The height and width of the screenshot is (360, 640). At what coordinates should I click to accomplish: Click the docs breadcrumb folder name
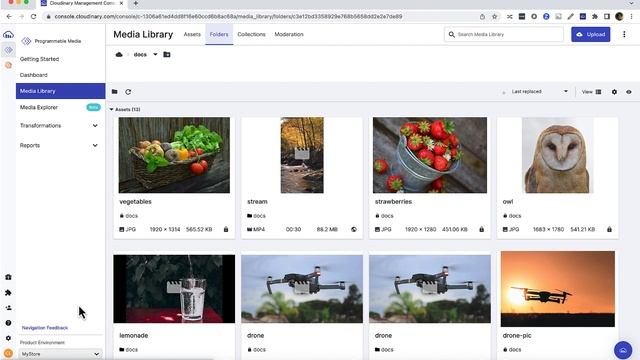(x=140, y=54)
